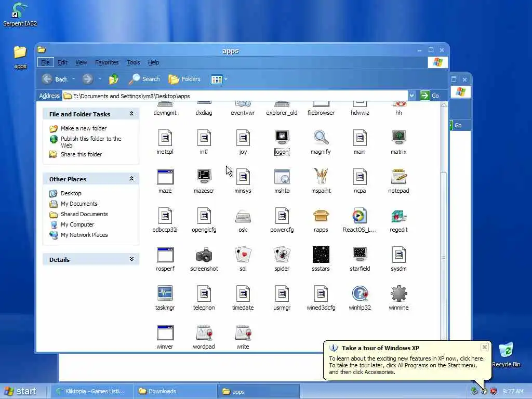Open the address bar dropdown

[411, 96]
